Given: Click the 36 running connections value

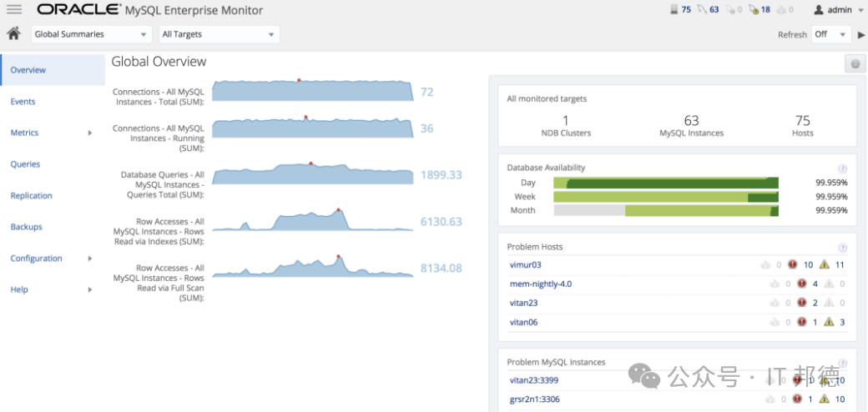Looking at the screenshot, I should click(426, 128).
